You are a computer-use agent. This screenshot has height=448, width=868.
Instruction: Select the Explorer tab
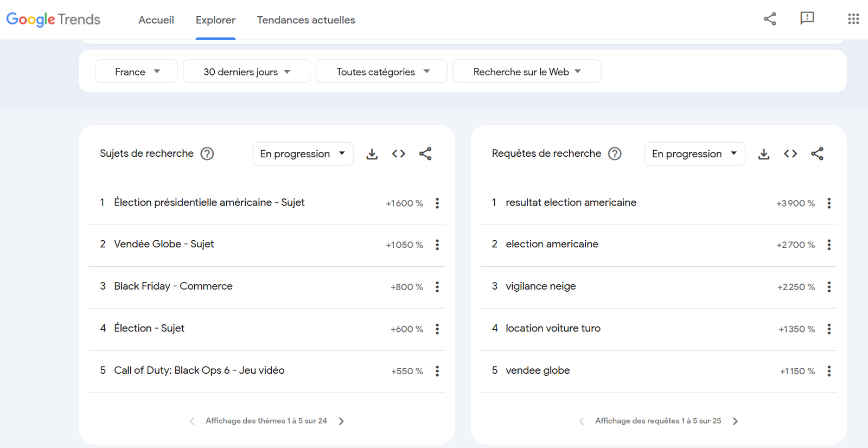pyautogui.click(x=215, y=20)
